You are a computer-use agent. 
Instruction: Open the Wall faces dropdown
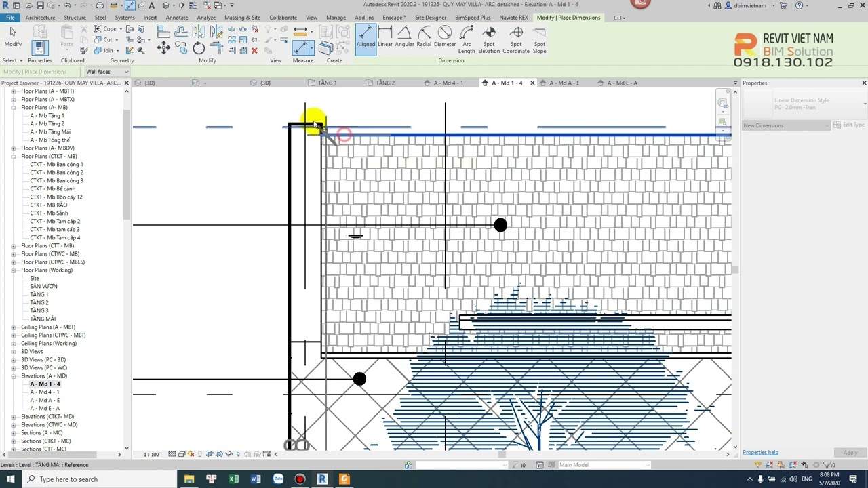pyautogui.click(x=106, y=72)
